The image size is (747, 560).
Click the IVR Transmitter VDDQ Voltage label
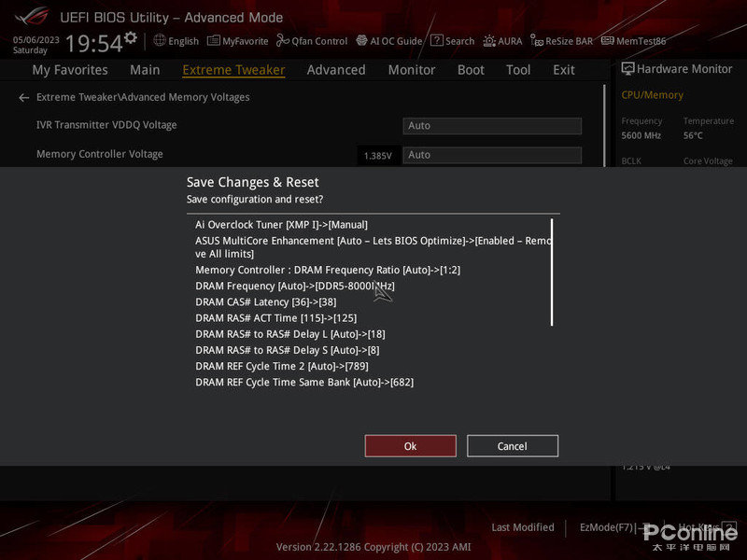click(x=106, y=125)
